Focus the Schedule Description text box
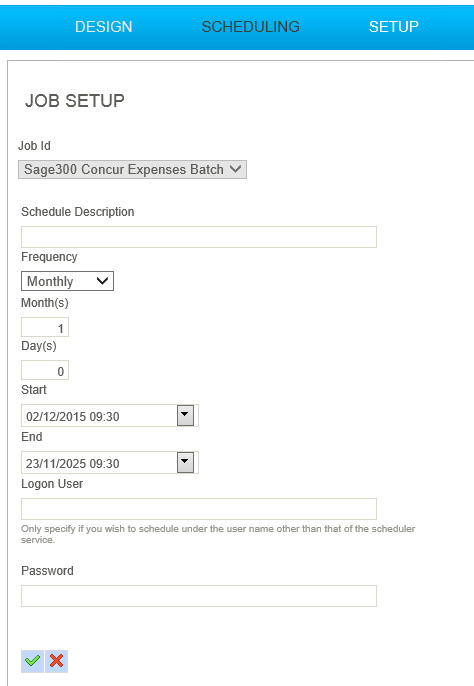The height and width of the screenshot is (686, 474). 199,237
